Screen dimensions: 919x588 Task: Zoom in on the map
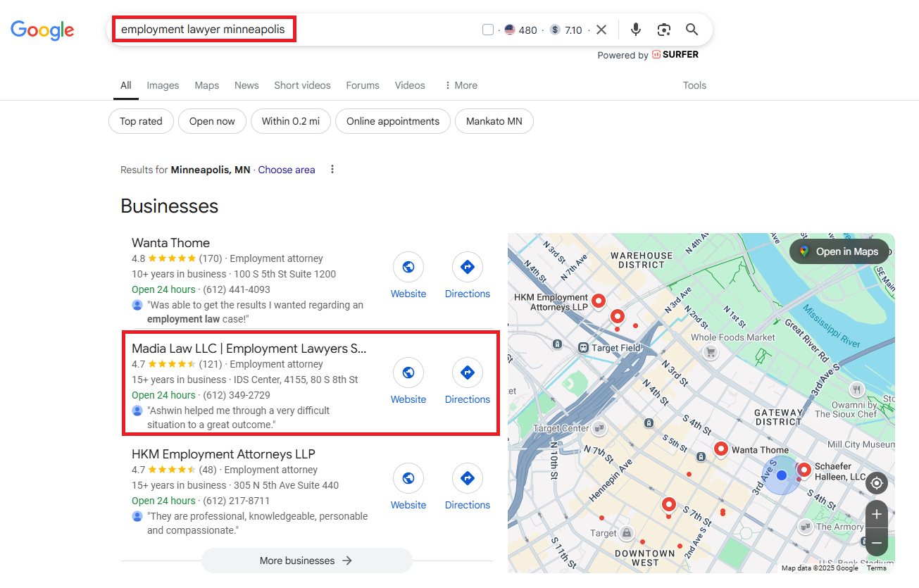[877, 515]
